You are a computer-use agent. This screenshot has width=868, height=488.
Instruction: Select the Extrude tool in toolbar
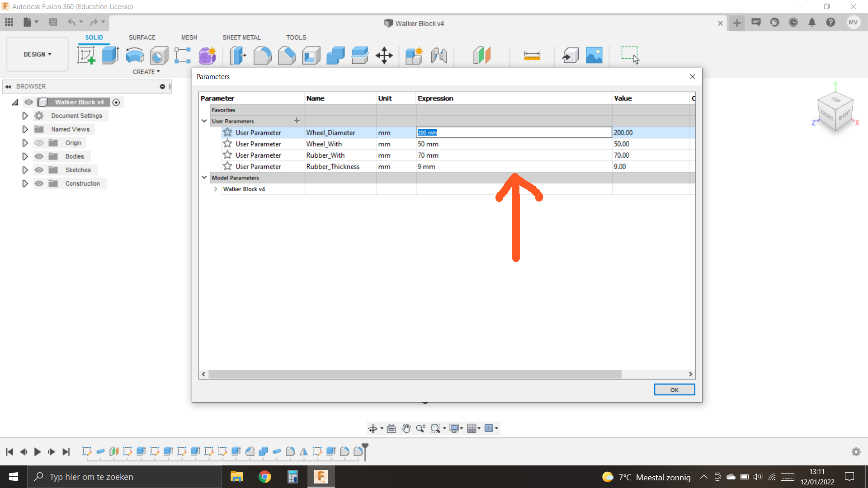tap(110, 56)
